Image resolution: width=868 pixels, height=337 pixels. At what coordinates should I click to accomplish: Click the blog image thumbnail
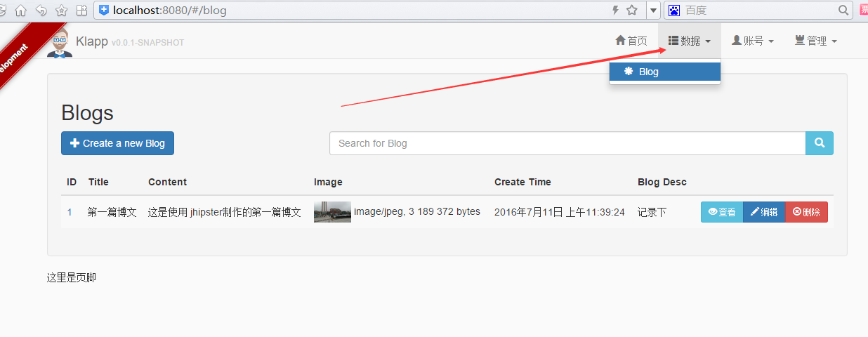[x=332, y=212]
